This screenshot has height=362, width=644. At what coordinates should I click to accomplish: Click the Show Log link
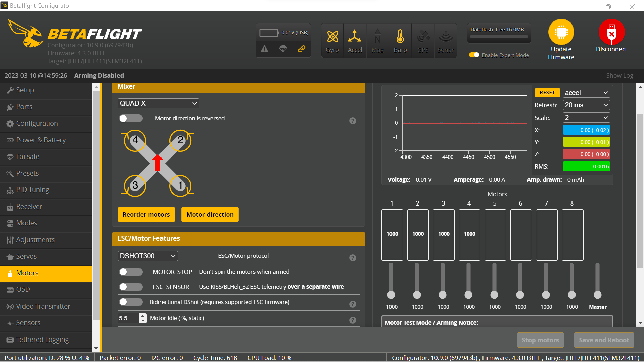pos(619,76)
